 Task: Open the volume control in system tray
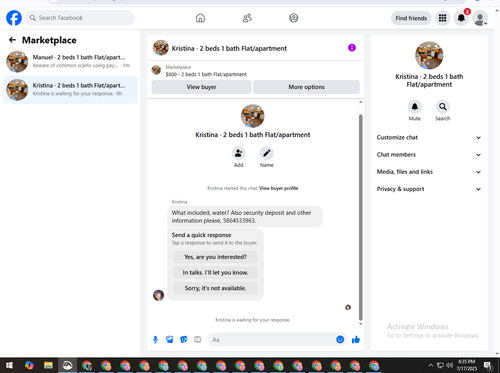(x=450, y=365)
